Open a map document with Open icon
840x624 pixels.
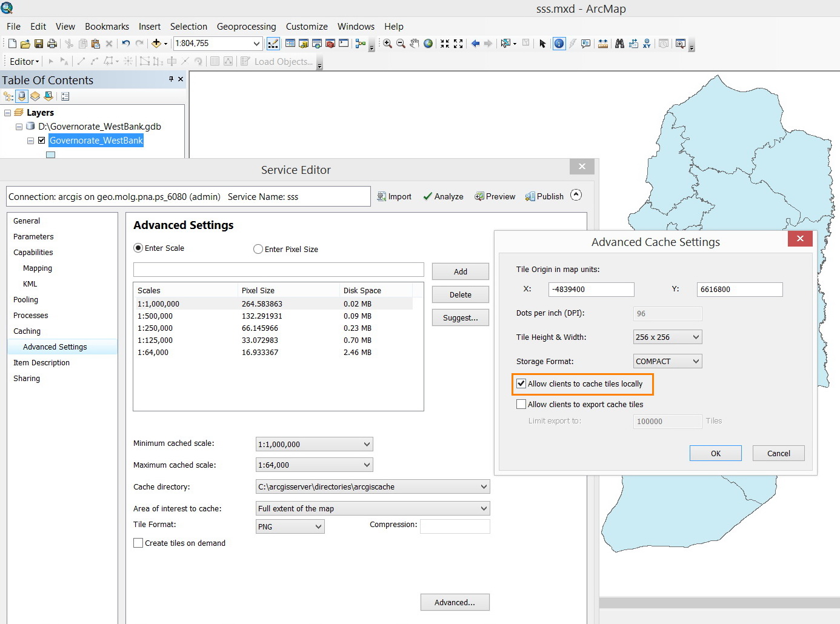tap(25, 44)
